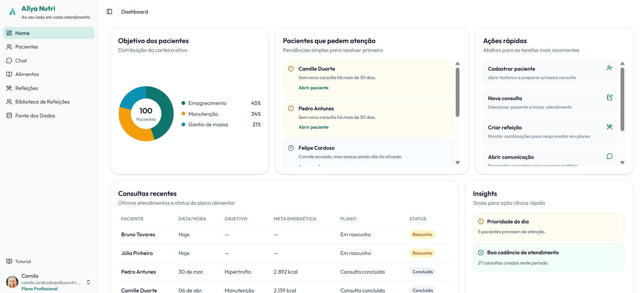
Task: Click the clock icon beside Felipe Cardoso
Action: click(x=291, y=148)
